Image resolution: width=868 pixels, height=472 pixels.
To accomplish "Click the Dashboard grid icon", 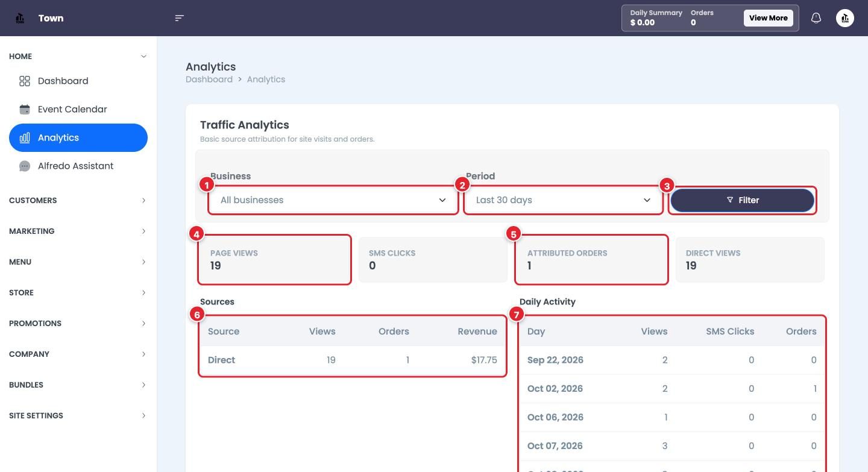I will pos(25,81).
